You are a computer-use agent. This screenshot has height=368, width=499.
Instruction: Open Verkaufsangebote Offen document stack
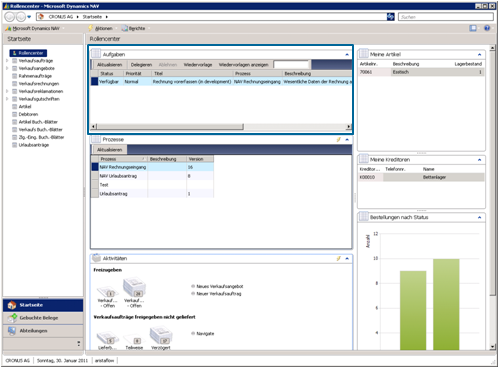click(107, 292)
